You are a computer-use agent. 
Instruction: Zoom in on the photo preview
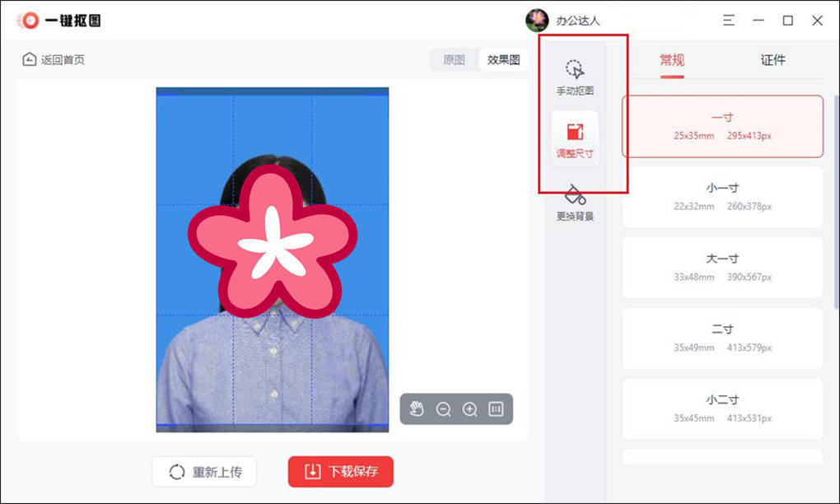click(x=469, y=408)
